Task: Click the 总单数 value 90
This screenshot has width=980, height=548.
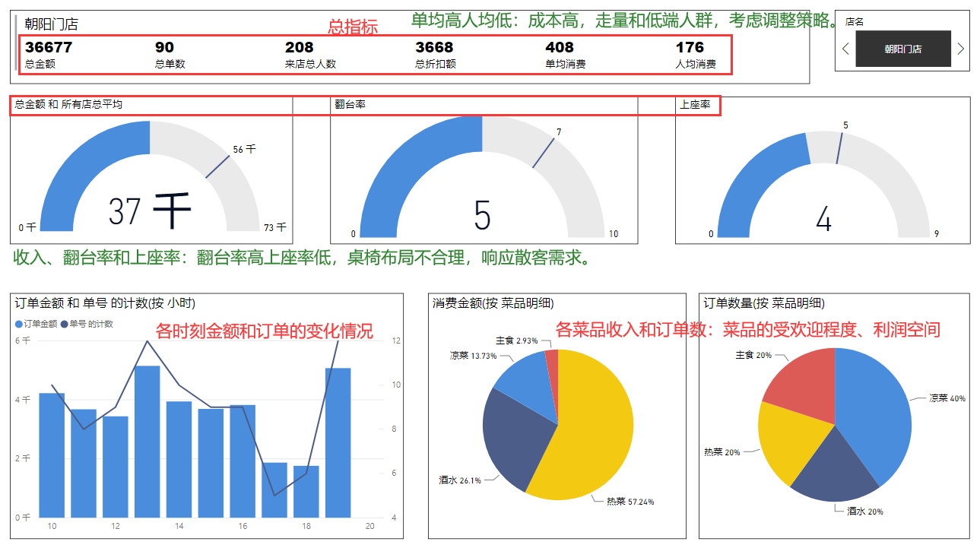Action: [163, 47]
